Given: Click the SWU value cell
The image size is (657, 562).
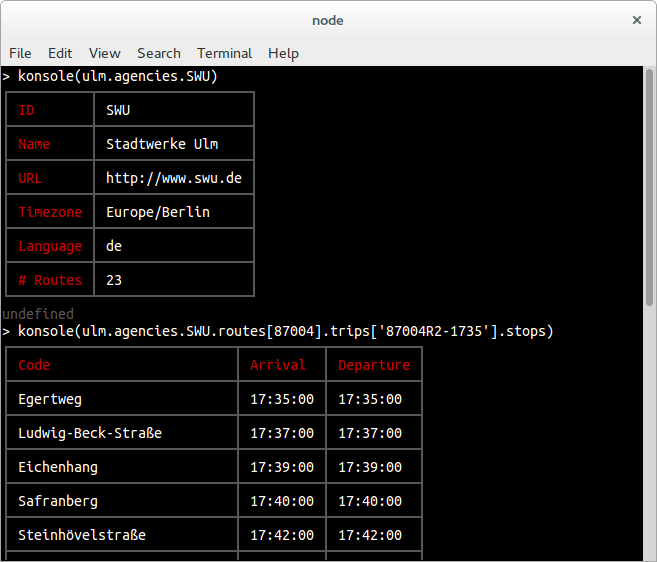Looking at the screenshot, I should point(174,110).
